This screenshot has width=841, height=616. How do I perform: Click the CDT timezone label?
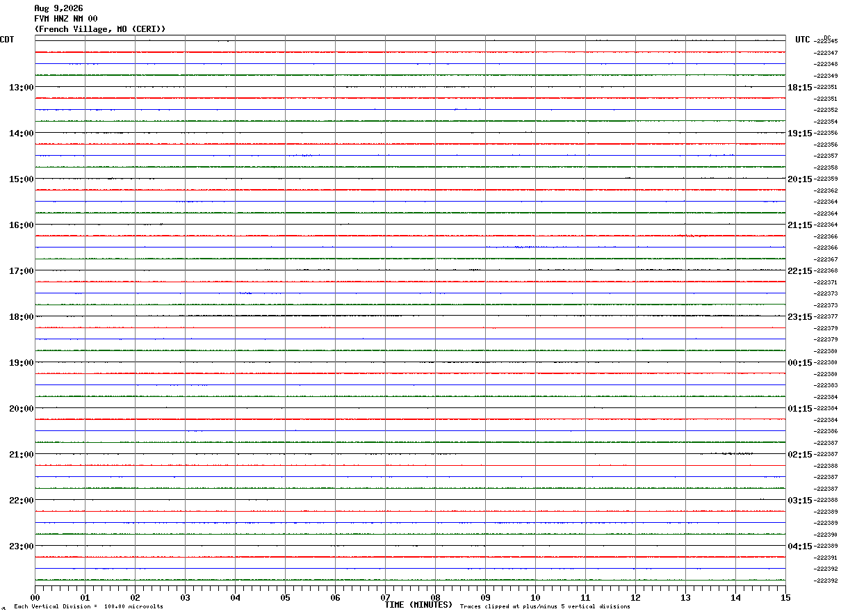[x=7, y=40]
